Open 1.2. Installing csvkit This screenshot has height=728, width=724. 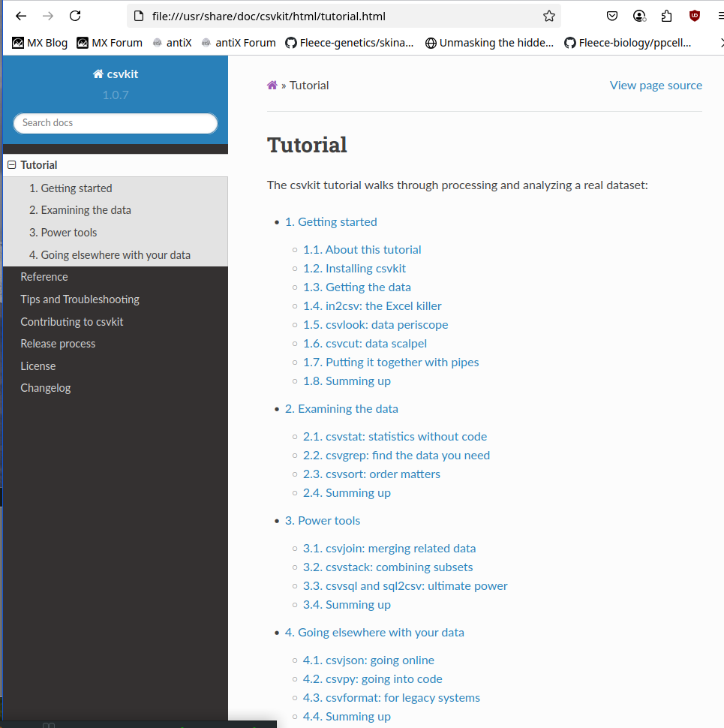[355, 269]
